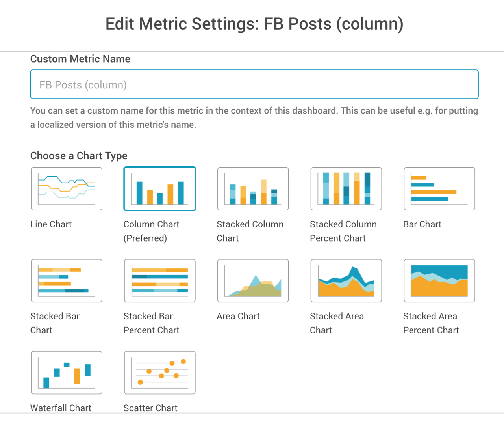Click the Custom Metric Name text field
This screenshot has width=504, height=421.
point(254,84)
